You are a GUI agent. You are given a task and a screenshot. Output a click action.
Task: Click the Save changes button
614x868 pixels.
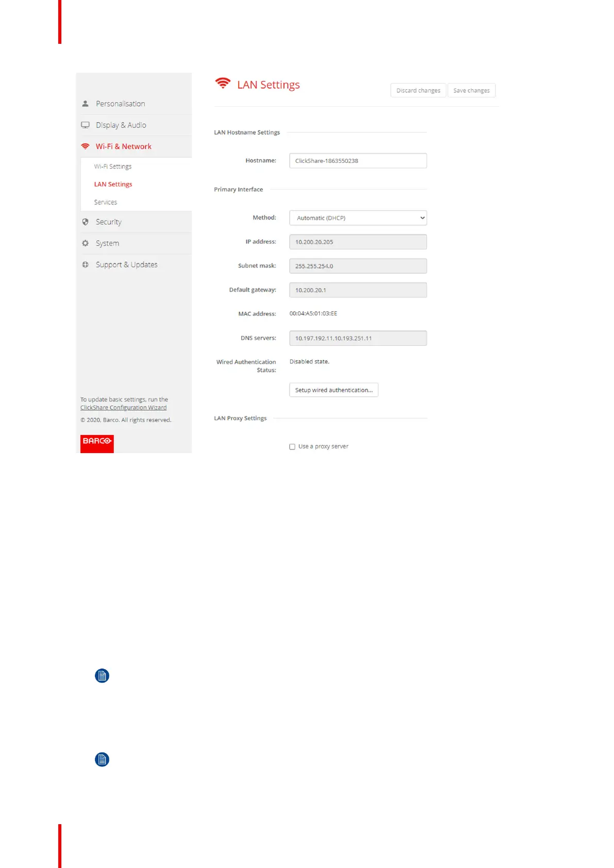[x=471, y=90]
